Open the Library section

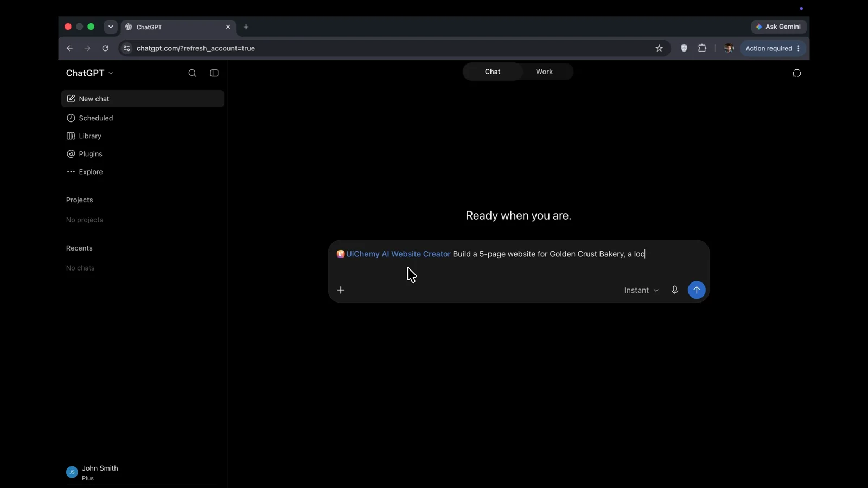[143, 136]
